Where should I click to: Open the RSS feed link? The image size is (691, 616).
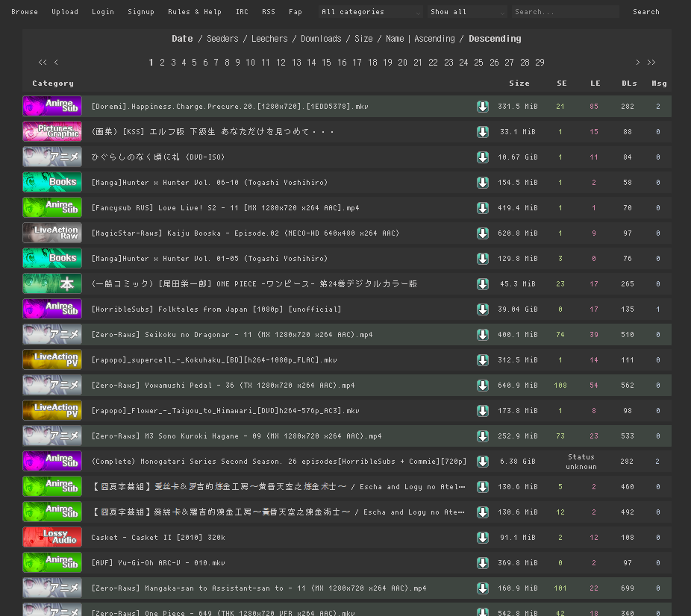tap(269, 12)
